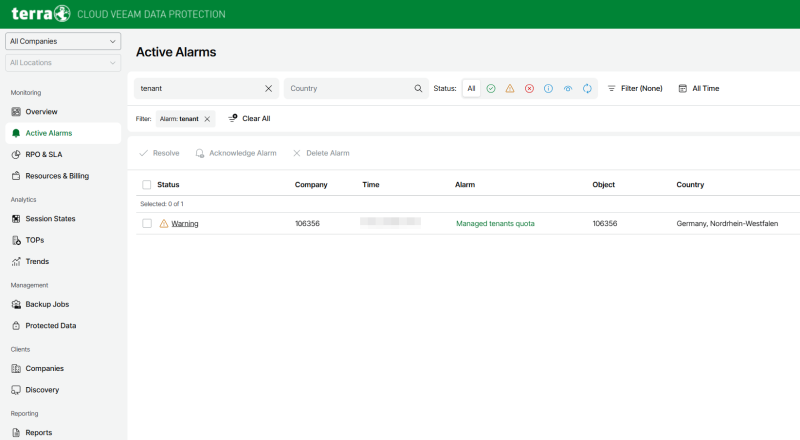
Task: Tick the select-all checkbox in table header
Action: [x=147, y=185]
